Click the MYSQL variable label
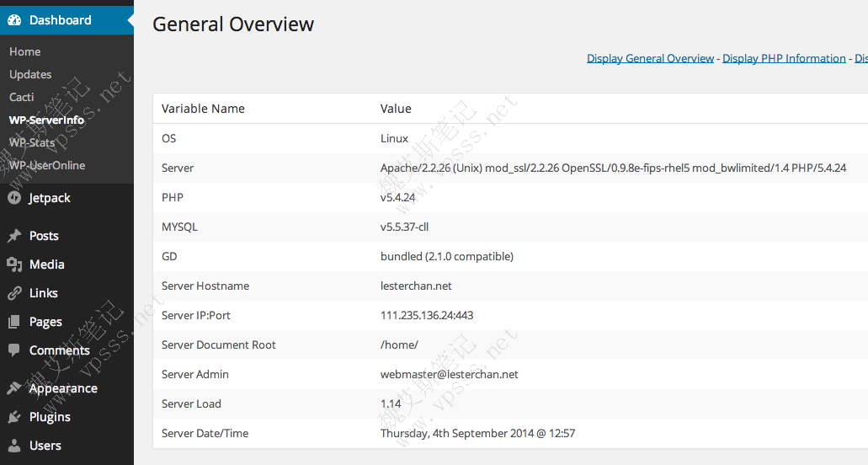Screen dimensions: 868x465 point(179,227)
